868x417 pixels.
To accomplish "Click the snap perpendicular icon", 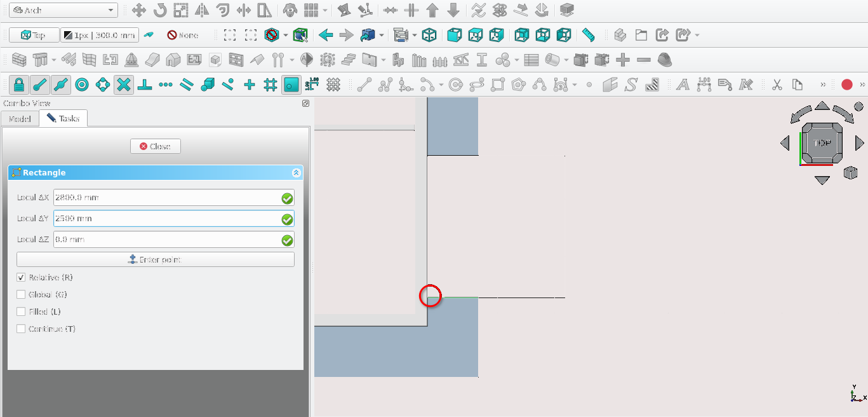I will click(x=145, y=85).
